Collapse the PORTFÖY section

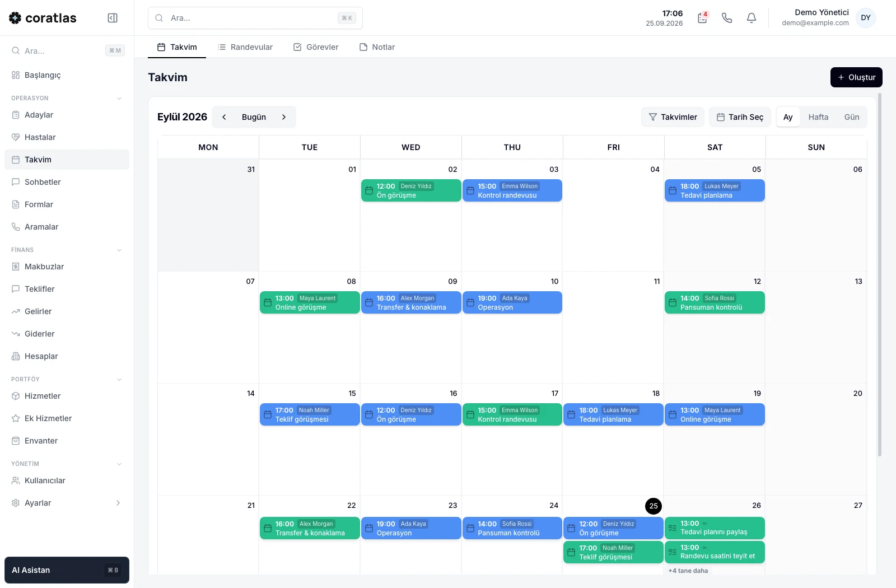119,380
